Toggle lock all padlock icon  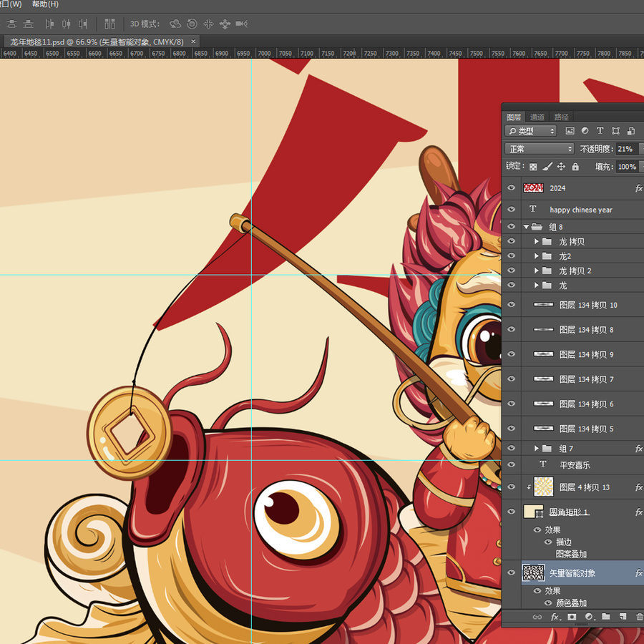tap(575, 166)
